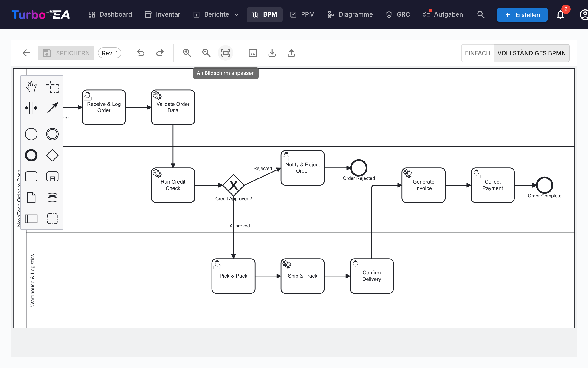Open the user account menu

click(584, 14)
